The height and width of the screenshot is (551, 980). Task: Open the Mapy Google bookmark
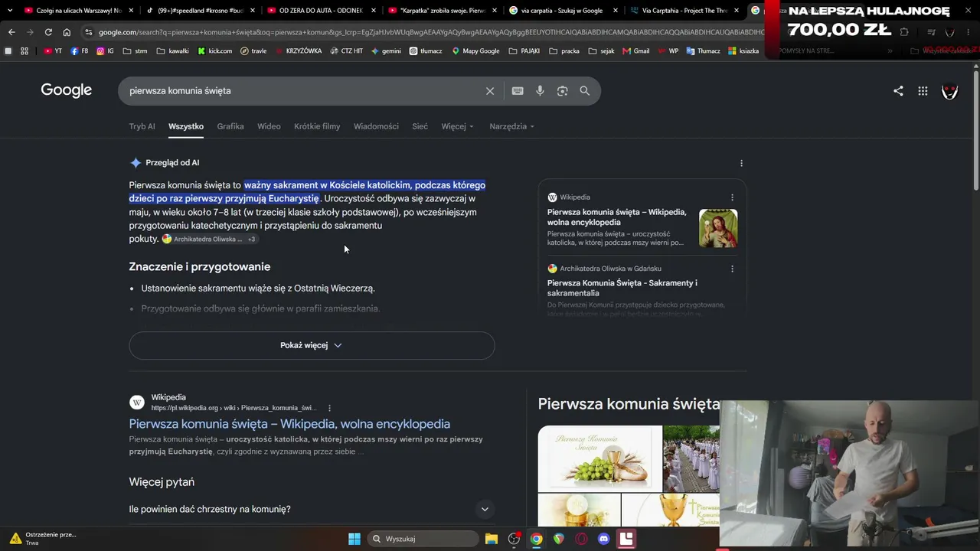point(475,51)
